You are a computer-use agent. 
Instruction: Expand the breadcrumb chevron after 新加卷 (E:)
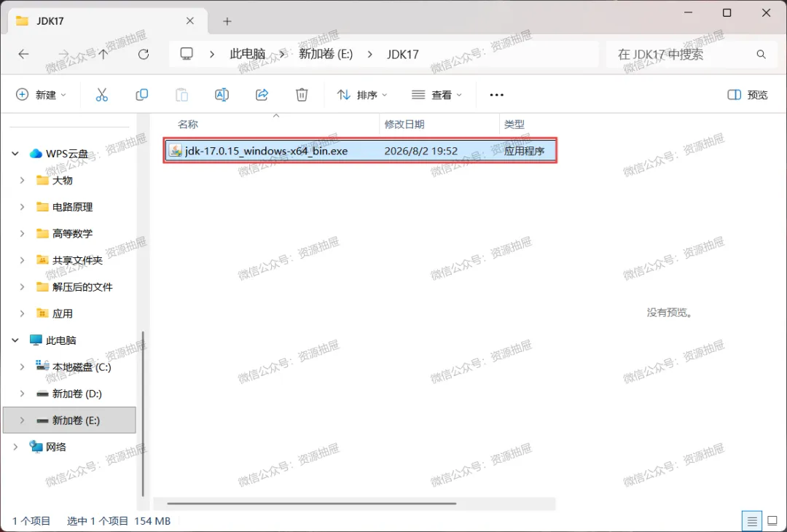tap(370, 54)
